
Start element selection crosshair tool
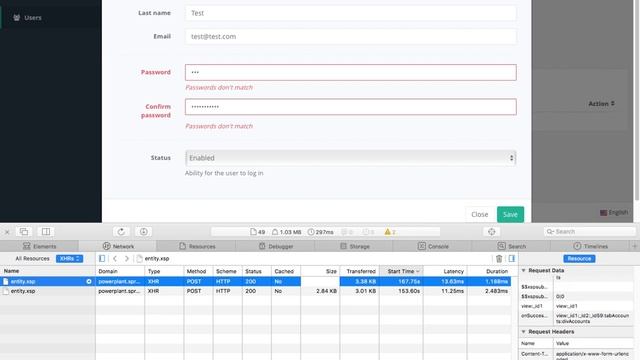[x=491, y=232]
